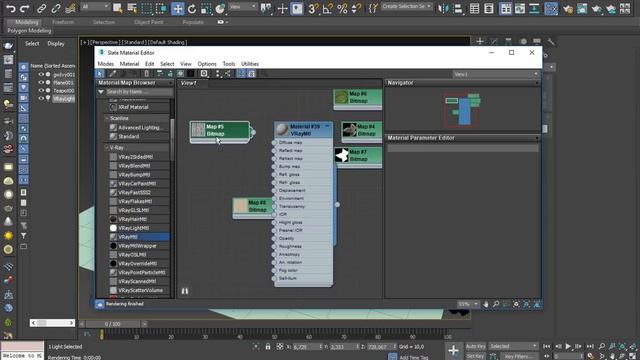Open the Slate zoom percentage dropdown
Image resolution: width=640 pixels, height=360 pixels.
coord(468,304)
